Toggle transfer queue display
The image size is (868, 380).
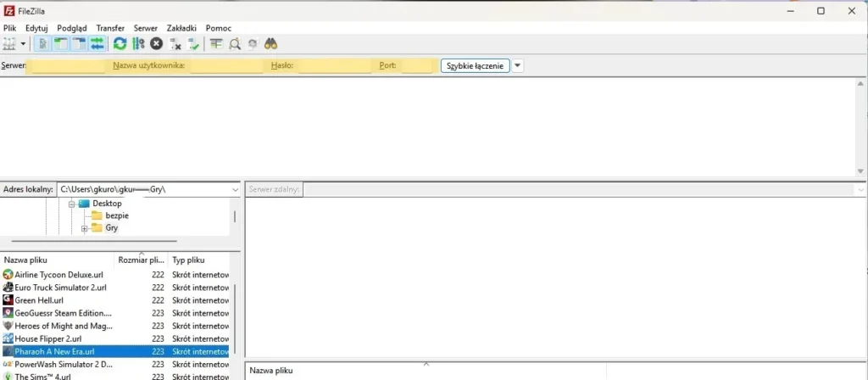coord(97,44)
